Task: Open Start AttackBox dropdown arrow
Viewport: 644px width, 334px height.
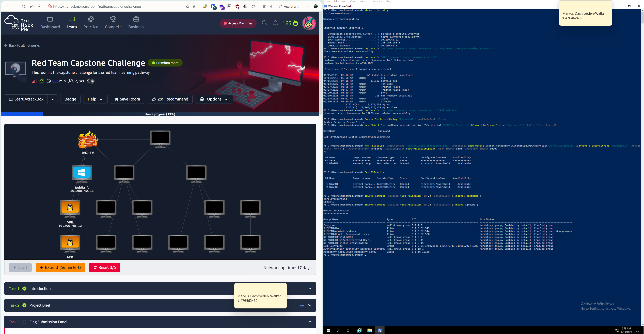Action: pyautogui.click(x=53, y=99)
